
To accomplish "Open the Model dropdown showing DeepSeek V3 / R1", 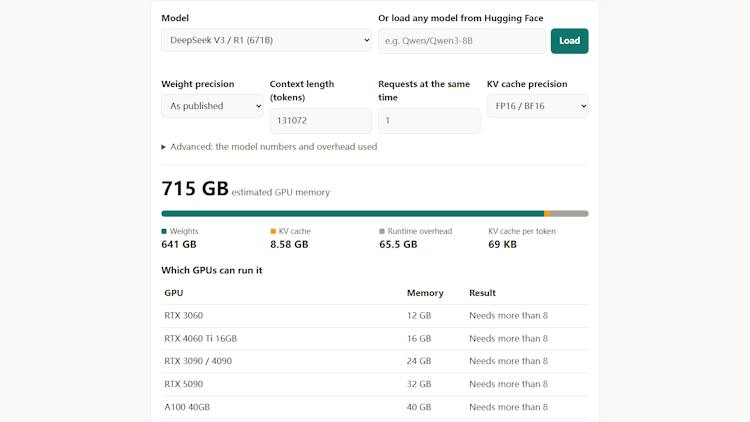I will tap(266, 40).
